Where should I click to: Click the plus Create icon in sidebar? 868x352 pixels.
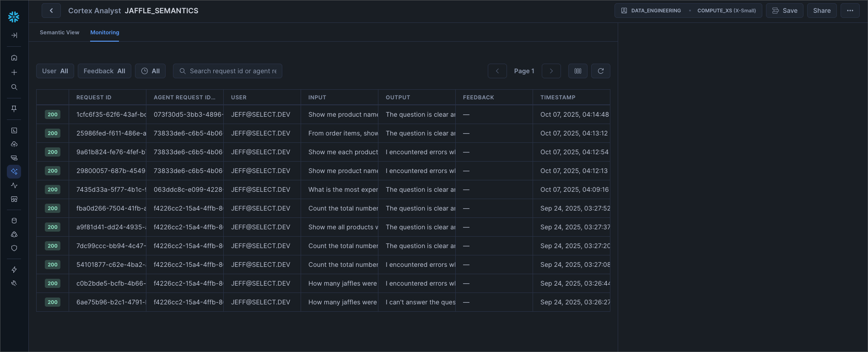click(14, 72)
